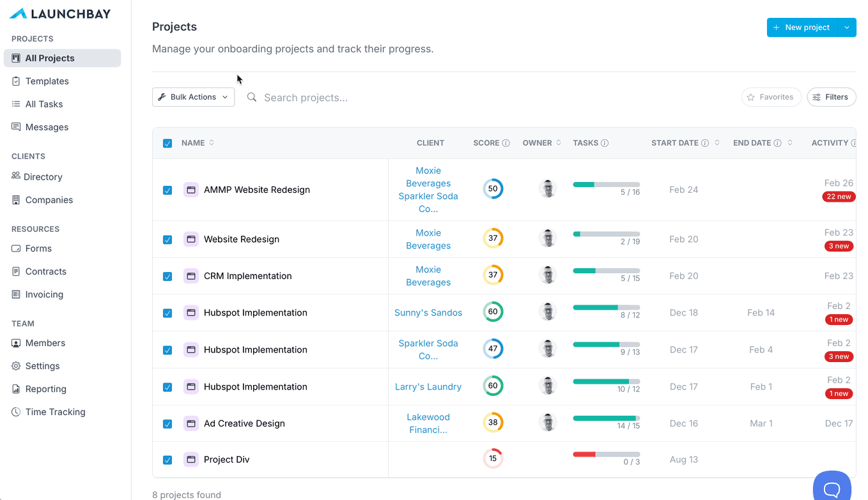Click owner avatar in AMMP Website Redesign row
This screenshot has height=500, width=868.
coord(548,189)
